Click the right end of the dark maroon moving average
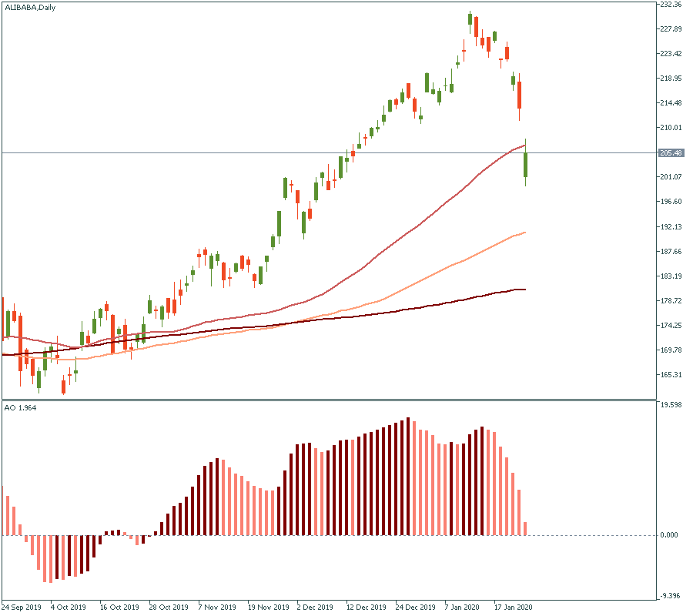 [524, 290]
